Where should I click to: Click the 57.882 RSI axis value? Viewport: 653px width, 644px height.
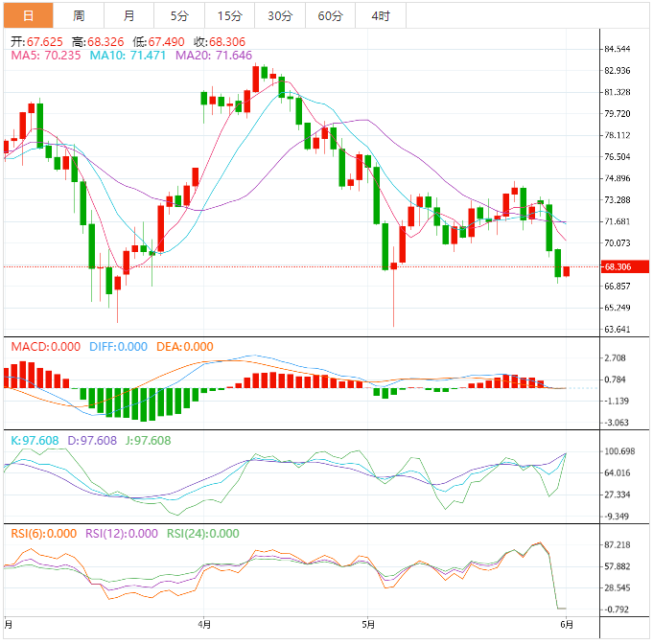pos(618,566)
